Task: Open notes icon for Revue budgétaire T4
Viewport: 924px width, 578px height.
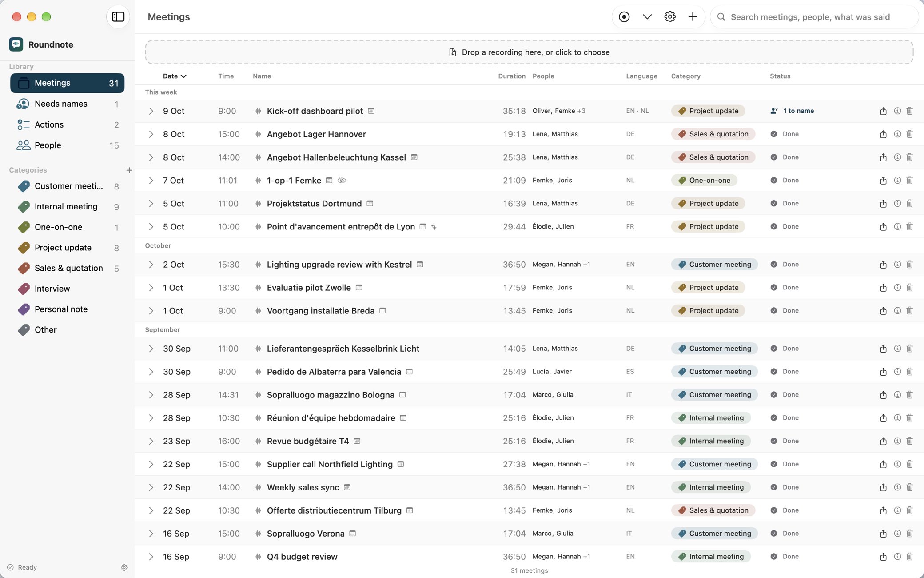Action: (x=357, y=441)
